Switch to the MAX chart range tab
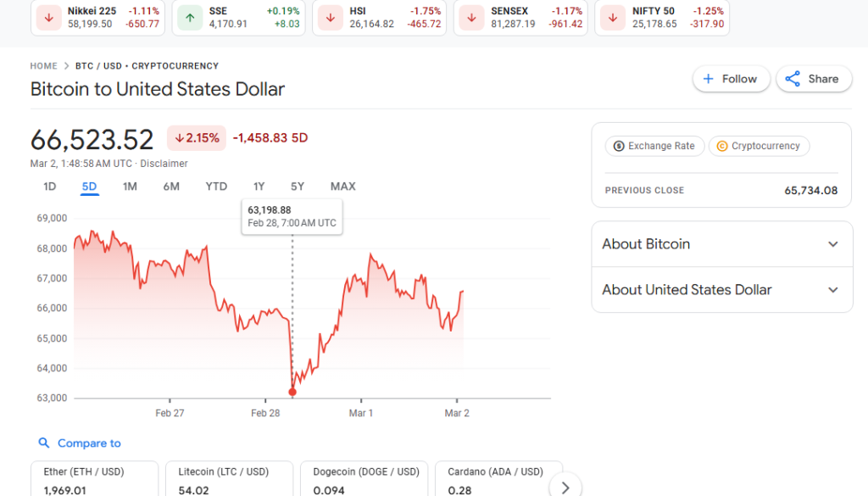The width and height of the screenshot is (868, 496). click(x=342, y=186)
